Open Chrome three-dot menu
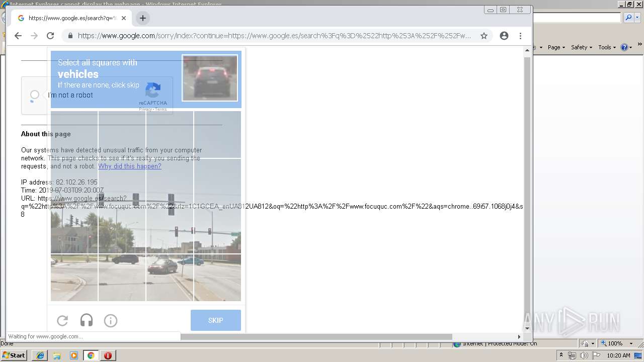 click(x=520, y=36)
